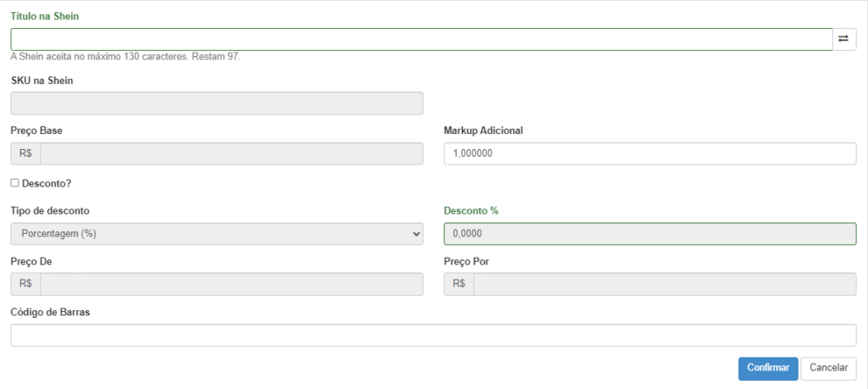Click the Desconto? label text

[47, 183]
